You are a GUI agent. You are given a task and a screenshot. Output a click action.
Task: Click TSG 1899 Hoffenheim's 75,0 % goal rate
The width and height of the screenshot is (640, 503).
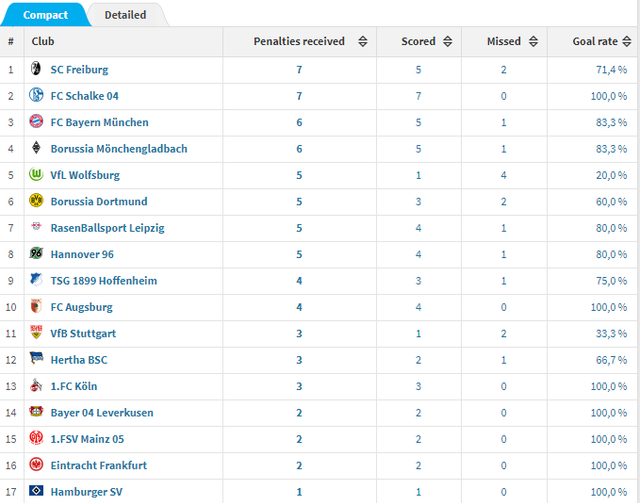(x=611, y=281)
